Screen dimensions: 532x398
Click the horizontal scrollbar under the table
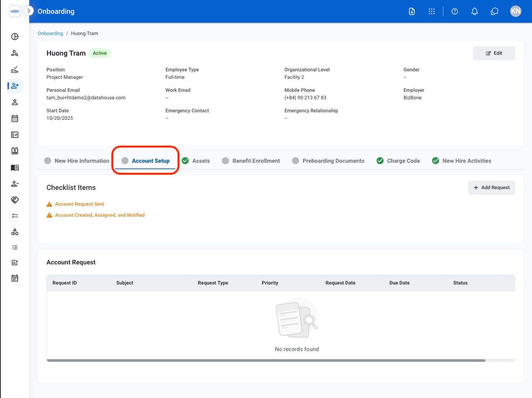pos(266,360)
